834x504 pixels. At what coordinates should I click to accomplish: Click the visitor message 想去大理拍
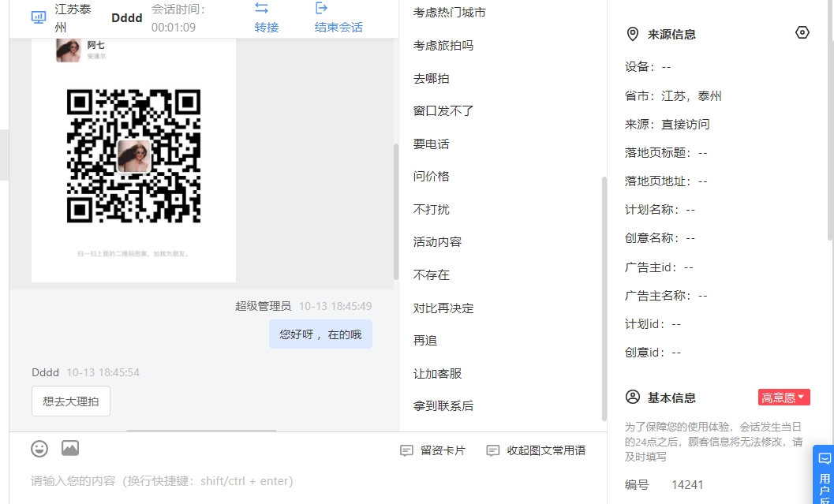coord(71,401)
